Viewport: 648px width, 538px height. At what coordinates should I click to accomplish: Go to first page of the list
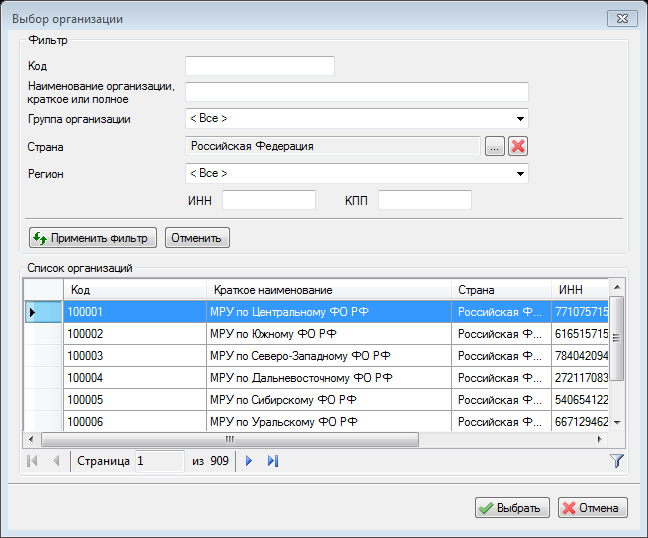(x=32, y=461)
